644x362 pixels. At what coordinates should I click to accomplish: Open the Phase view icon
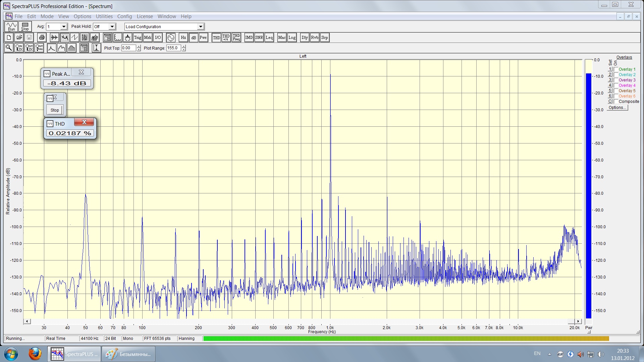tap(74, 38)
